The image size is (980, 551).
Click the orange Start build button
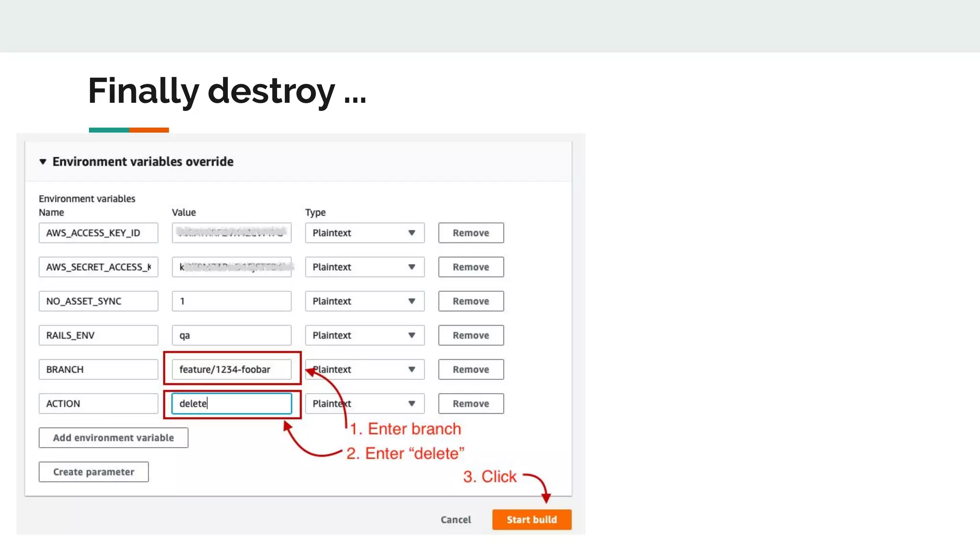(x=532, y=520)
